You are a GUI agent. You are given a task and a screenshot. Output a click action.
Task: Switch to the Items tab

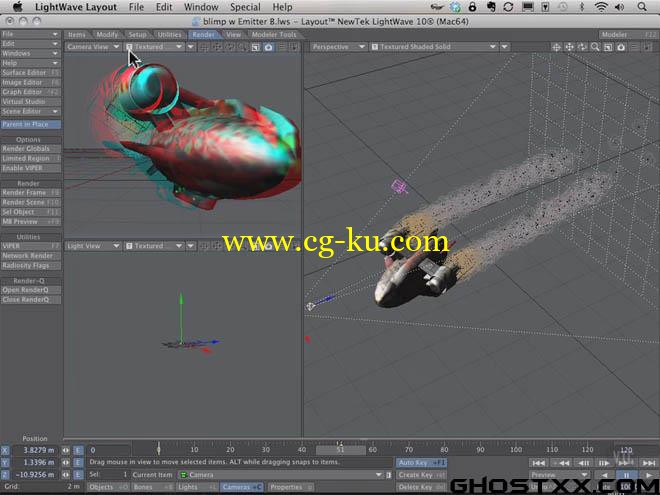click(77, 35)
